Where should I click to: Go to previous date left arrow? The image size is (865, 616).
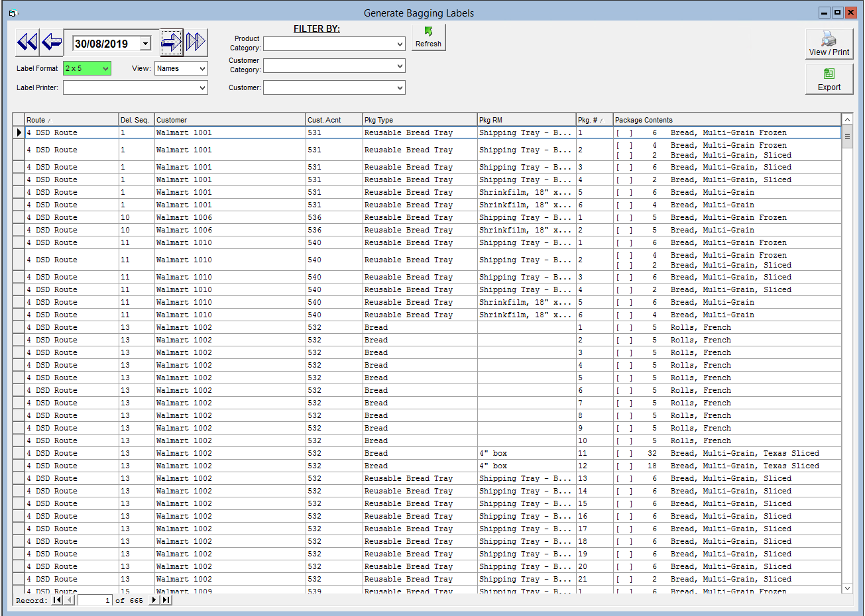(x=52, y=43)
